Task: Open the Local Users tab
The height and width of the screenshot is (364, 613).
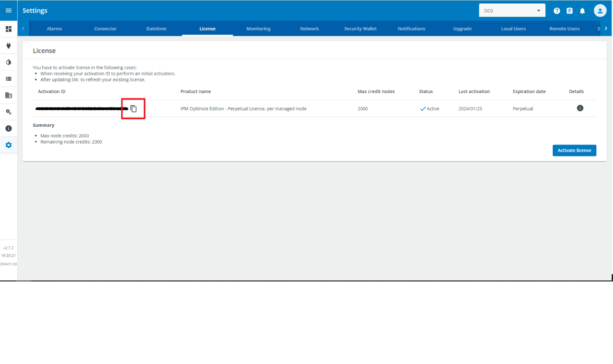Action: (513, 28)
